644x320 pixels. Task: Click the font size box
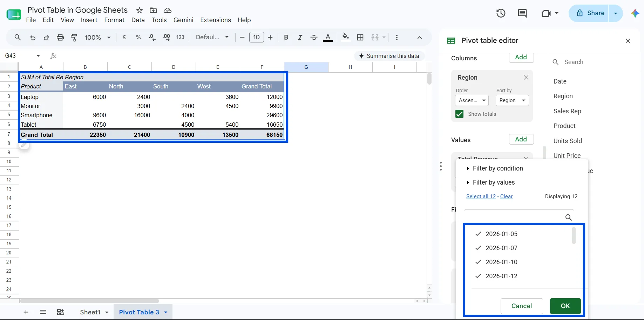257,37
